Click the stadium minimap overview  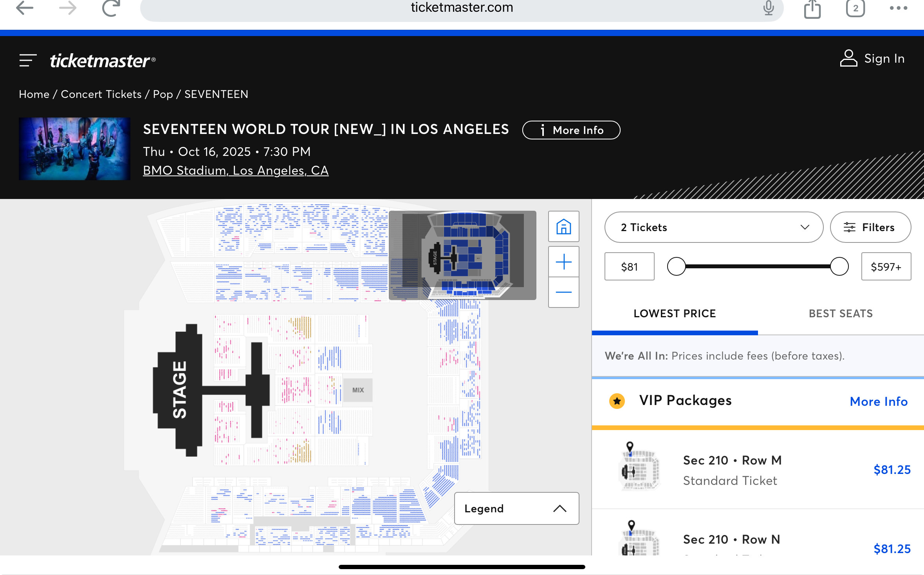click(x=462, y=255)
